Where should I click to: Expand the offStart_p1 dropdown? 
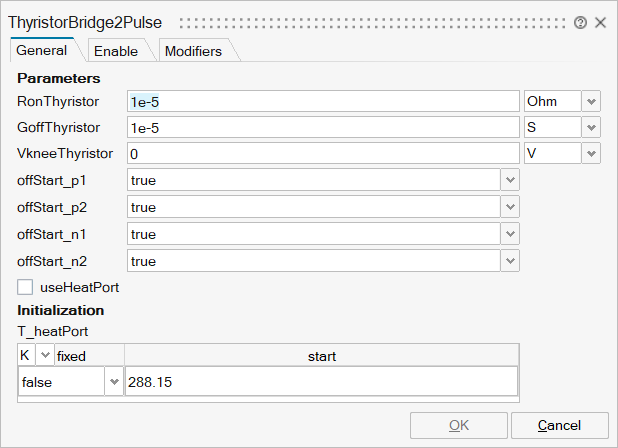point(510,180)
